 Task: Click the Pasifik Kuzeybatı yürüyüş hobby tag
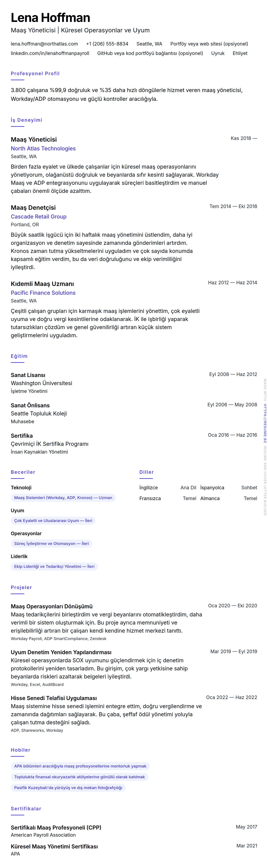pos(68,788)
